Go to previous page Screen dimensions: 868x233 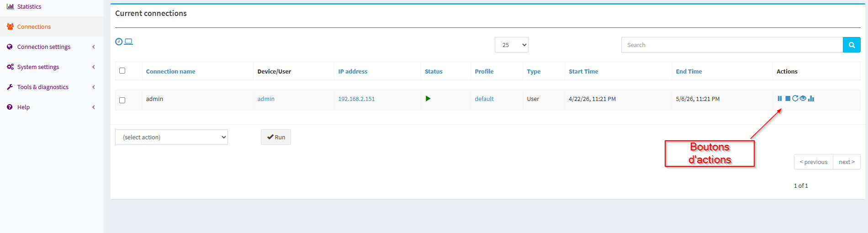[814, 162]
